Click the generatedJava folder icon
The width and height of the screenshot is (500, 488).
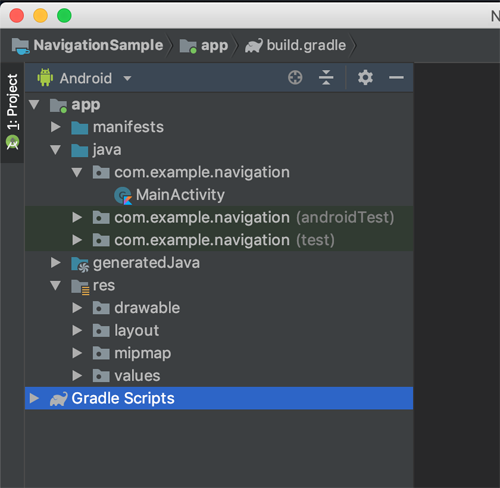click(80, 264)
